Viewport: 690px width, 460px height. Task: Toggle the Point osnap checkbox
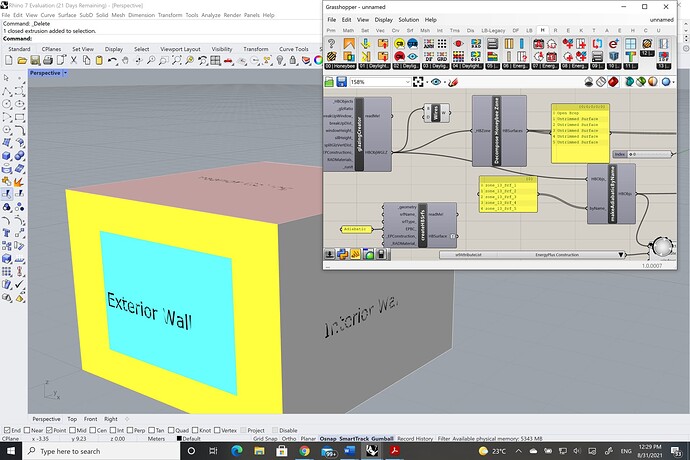pos(49,430)
